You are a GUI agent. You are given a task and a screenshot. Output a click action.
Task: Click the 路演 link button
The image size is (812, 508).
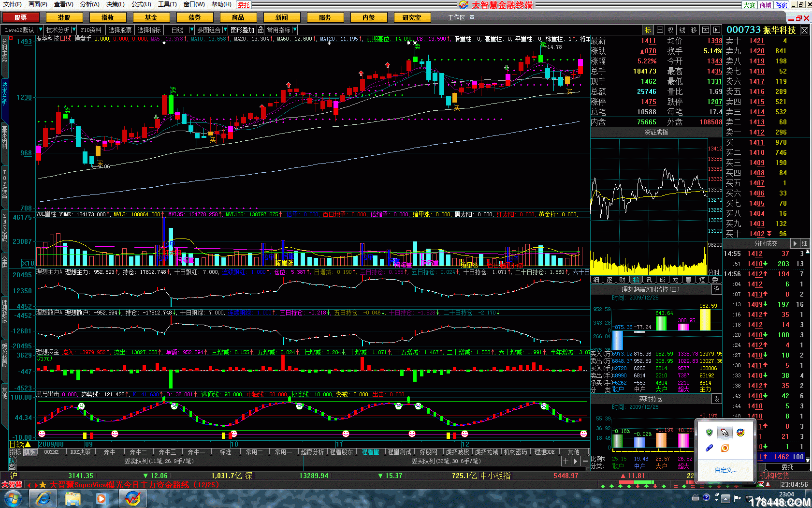781,5
